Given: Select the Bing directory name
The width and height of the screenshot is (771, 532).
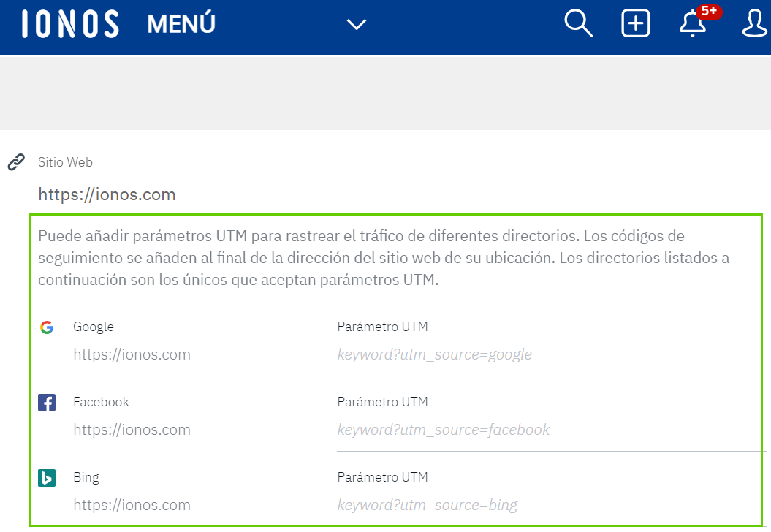Looking at the screenshot, I should [x=86, y=477].
